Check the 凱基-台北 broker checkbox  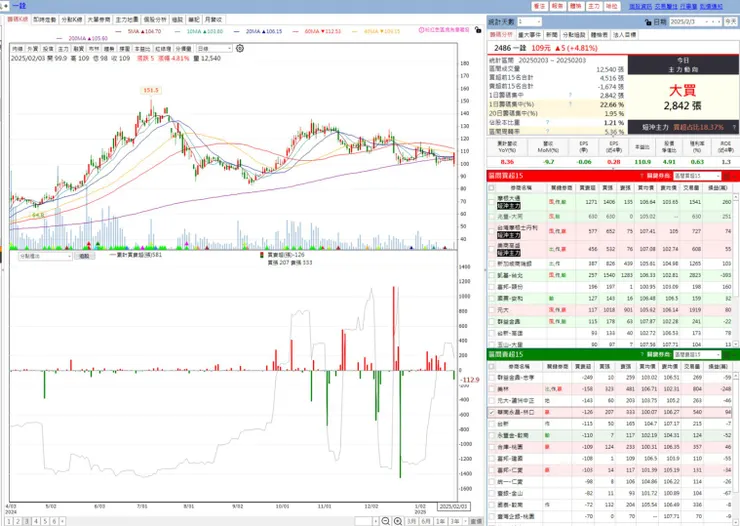tap(492, 276)
